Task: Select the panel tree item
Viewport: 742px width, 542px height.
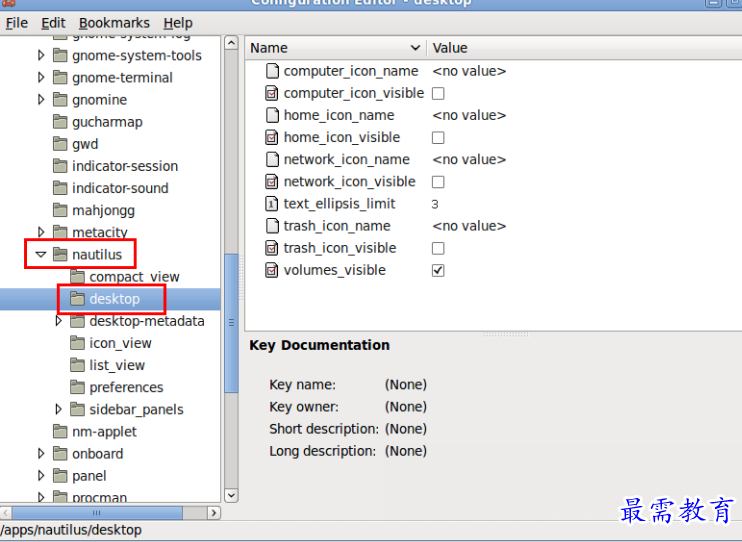Action: pyautogui.click(x=89, y=475)
